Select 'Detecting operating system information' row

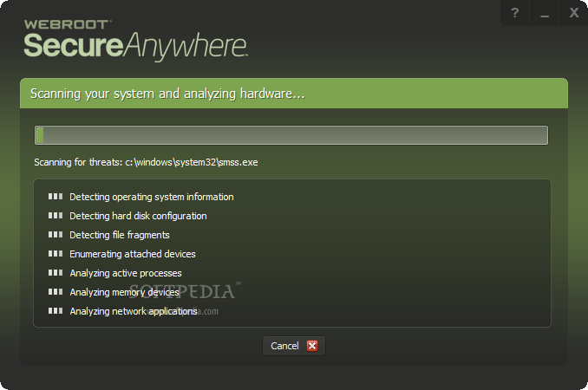pos(140,197)
